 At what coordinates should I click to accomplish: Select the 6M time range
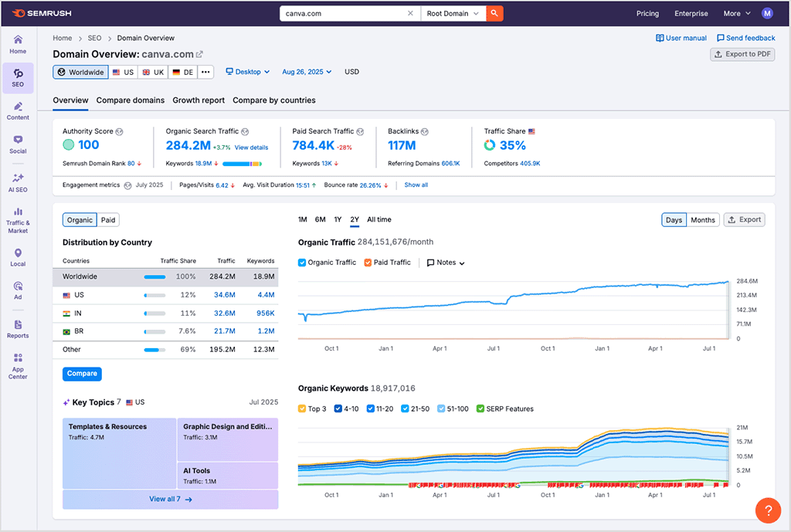[x=320, y=220]
